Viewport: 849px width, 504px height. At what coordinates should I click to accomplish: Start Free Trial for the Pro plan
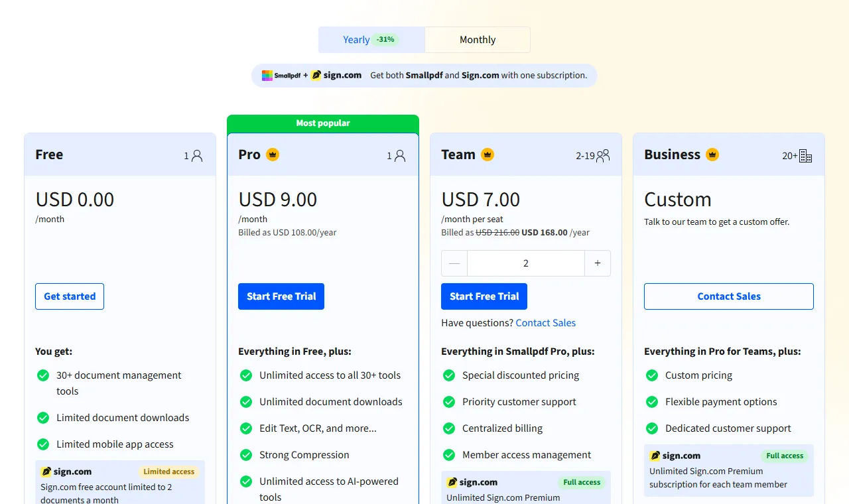click(281, 296)
